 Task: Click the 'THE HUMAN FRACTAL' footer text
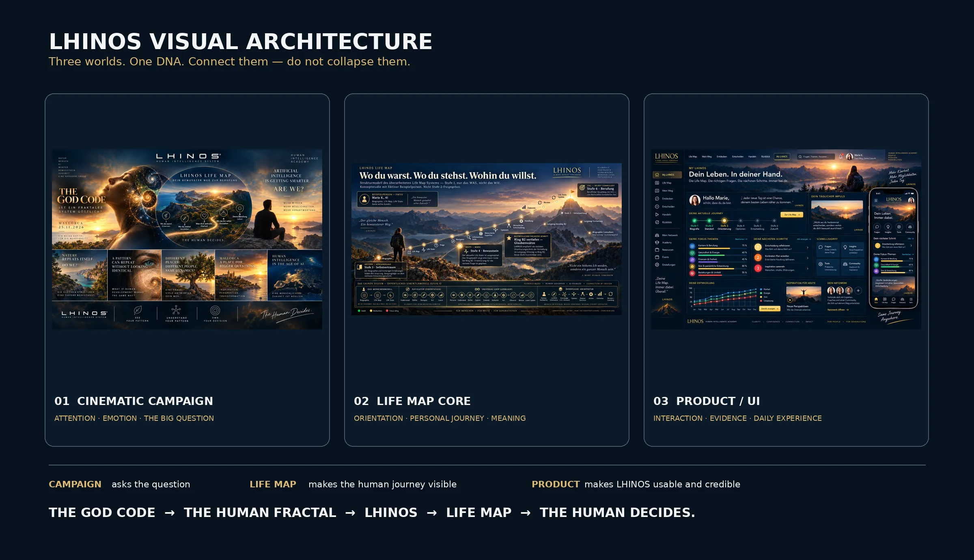tap(260, 513)
